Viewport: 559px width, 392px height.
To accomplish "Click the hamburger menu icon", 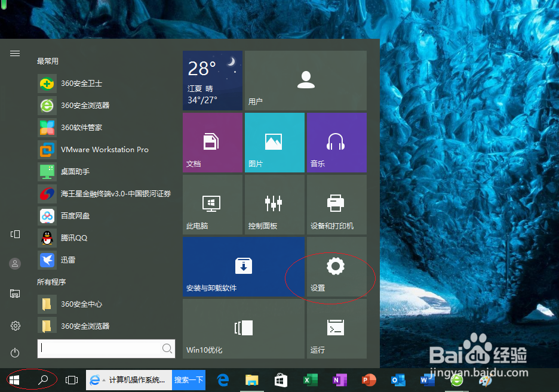I will point(15,54).
